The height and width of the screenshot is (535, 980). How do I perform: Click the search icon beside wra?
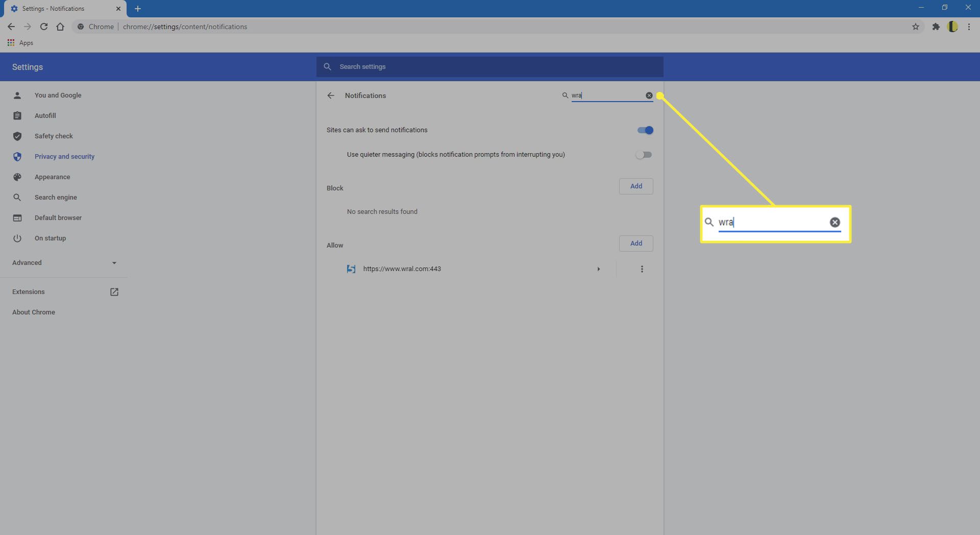(565, 95)
